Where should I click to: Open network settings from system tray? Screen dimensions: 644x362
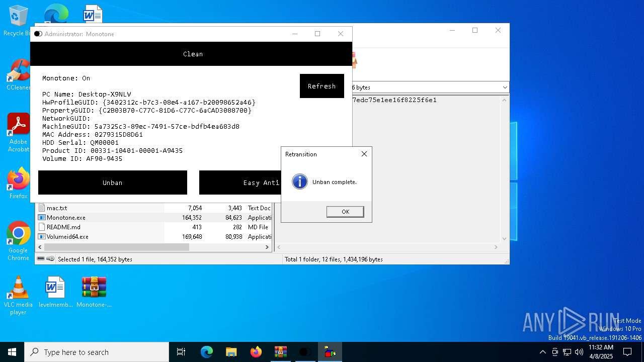(x=567, y=352)
